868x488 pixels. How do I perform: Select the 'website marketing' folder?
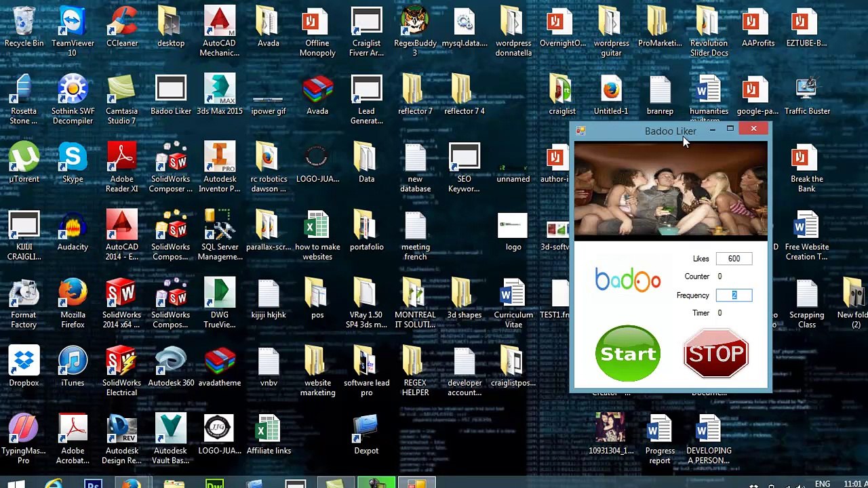click(x=317, y=371)
